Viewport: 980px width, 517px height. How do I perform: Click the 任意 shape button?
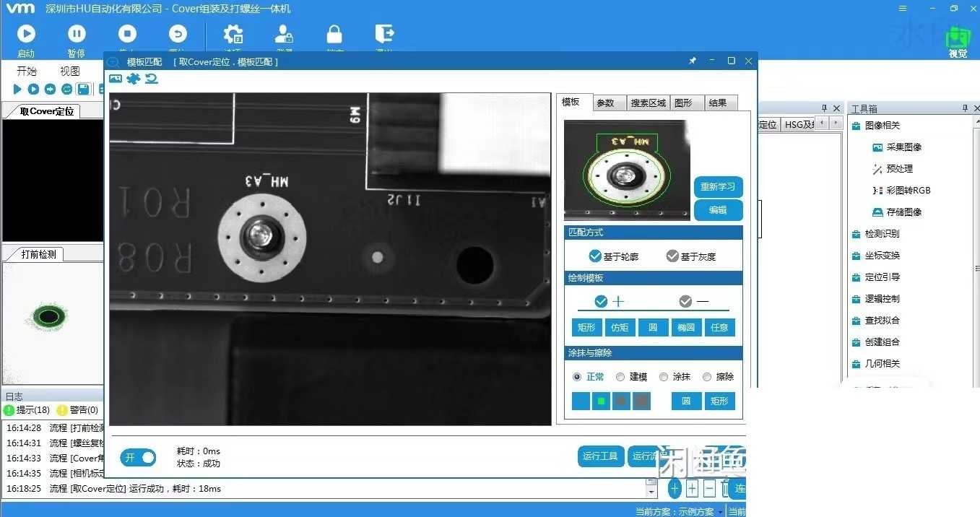coord(720,327)
